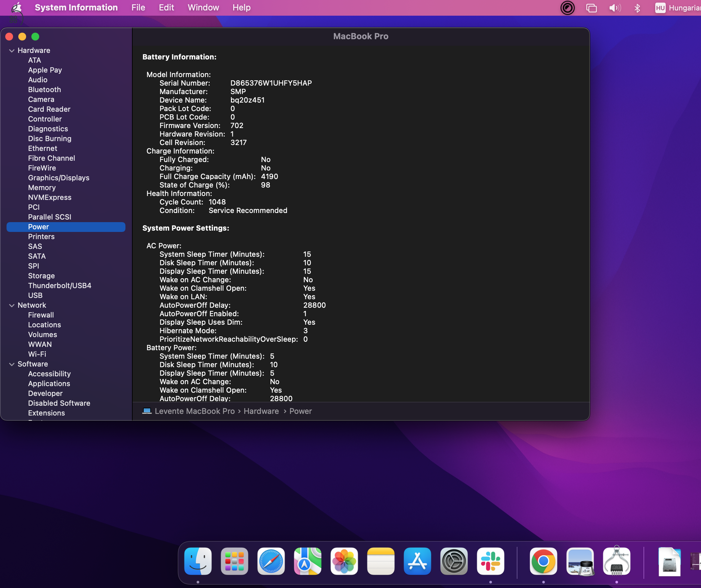Select ATA in the sidebar
Screen dimensions: 701x588
point(34,60)
